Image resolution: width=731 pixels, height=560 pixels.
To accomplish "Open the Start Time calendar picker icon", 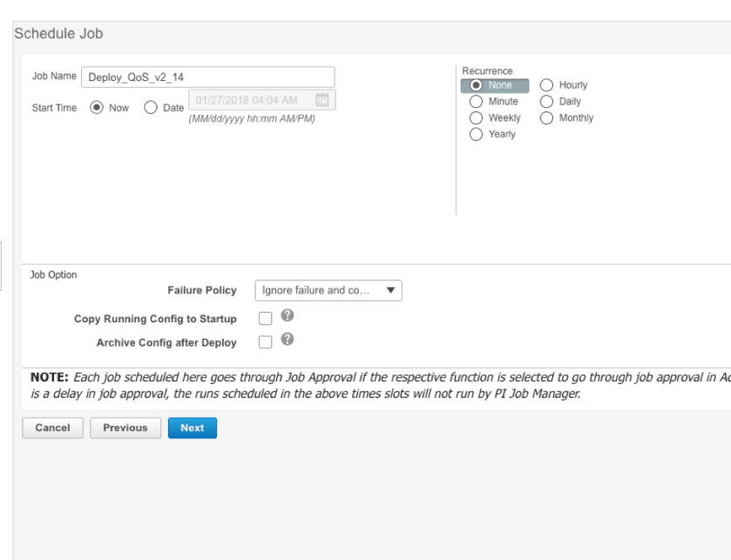I will pyautogui.click(x=322, y=100).
